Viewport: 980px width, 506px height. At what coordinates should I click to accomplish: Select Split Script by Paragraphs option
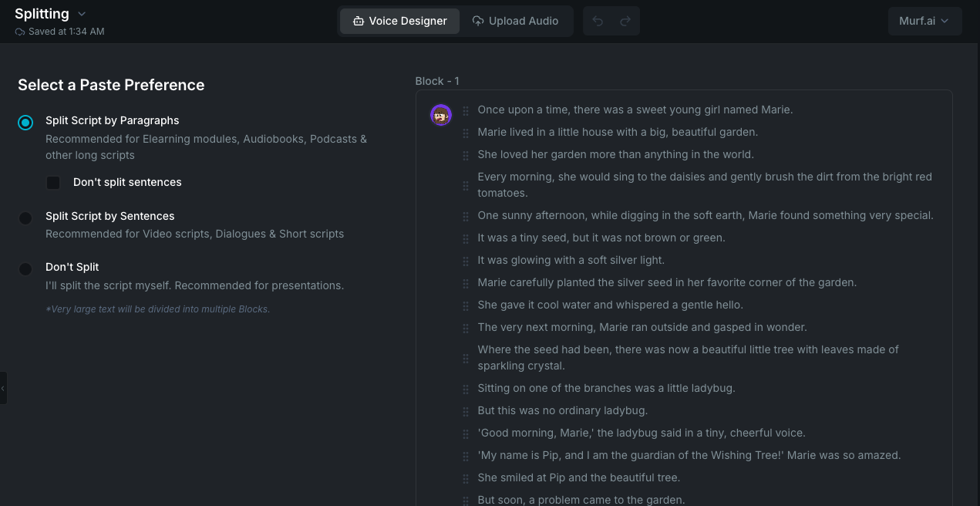25,123
